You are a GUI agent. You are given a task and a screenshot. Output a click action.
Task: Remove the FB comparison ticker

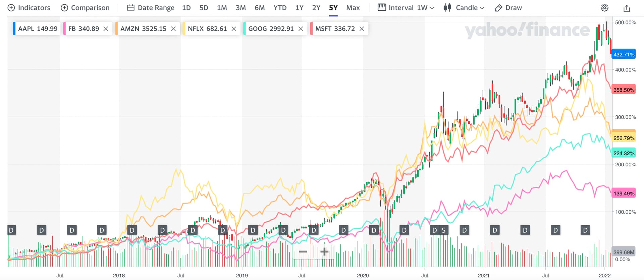(x=106, y=29)
